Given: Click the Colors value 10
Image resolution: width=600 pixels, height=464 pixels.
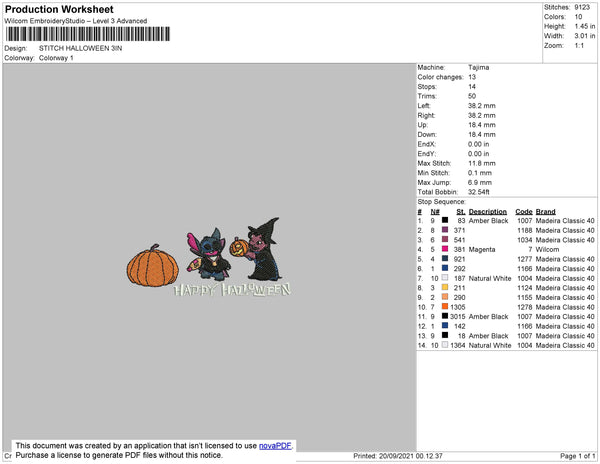Looking at the screenshot, I should coord(578,17).
